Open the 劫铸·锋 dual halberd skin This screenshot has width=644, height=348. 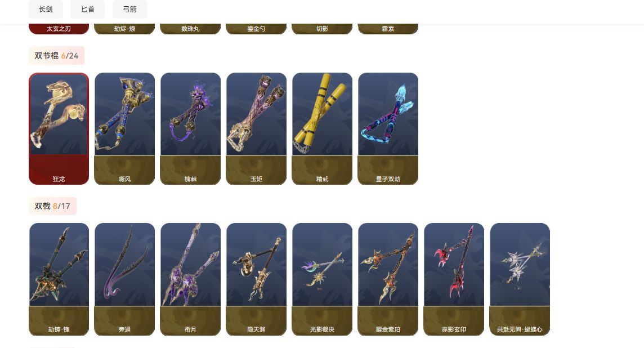(59, 279)
